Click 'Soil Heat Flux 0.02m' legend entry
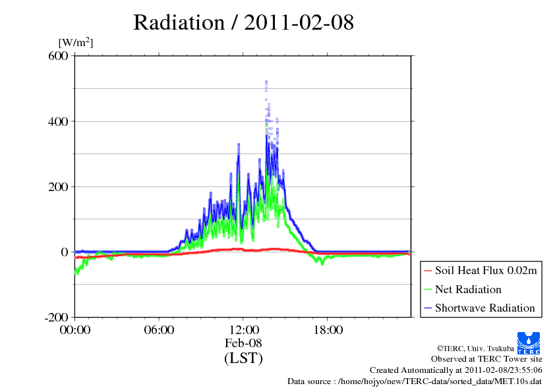555x392 pixels. [x=486, y=271]
